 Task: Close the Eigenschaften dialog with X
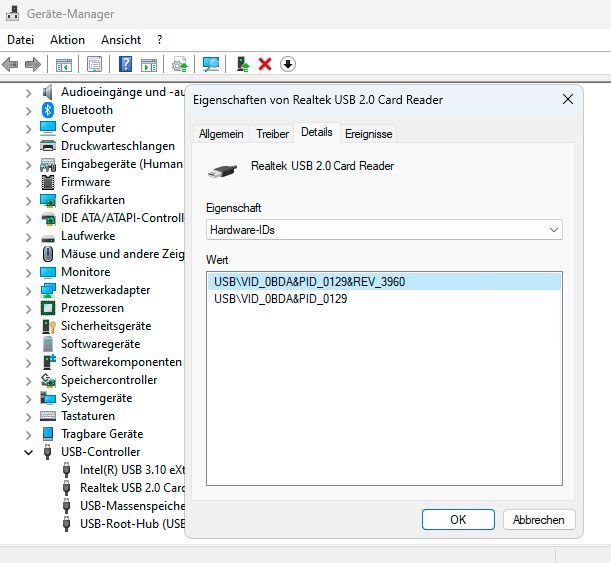point(568,99)
